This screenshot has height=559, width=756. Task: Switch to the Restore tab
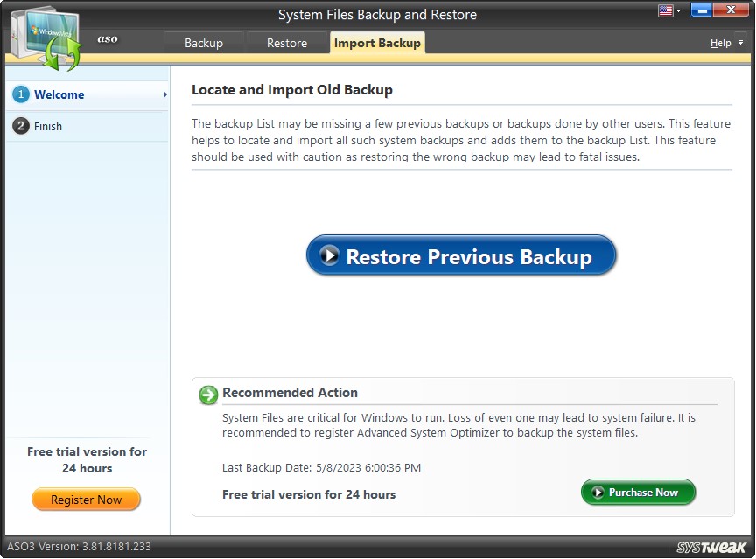click(287, 42)
